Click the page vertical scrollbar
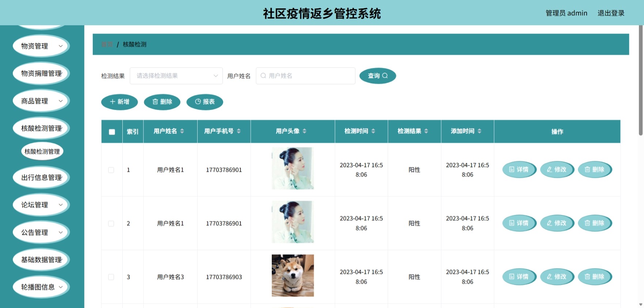 [x=641, y=80]
